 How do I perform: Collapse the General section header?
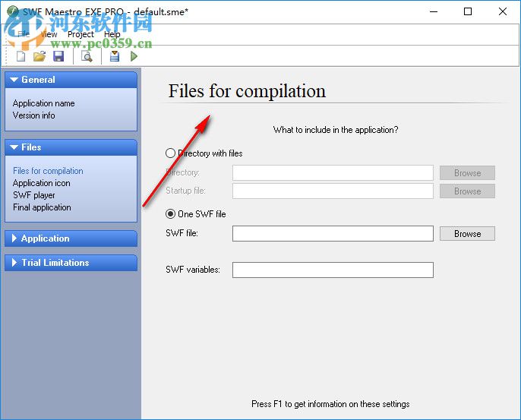[71, 80]
